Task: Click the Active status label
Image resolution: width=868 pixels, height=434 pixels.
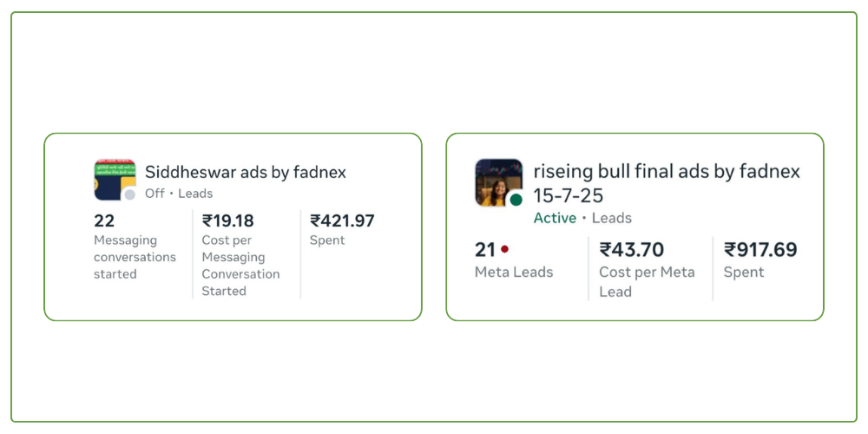Action: click(x=555, y=218)
